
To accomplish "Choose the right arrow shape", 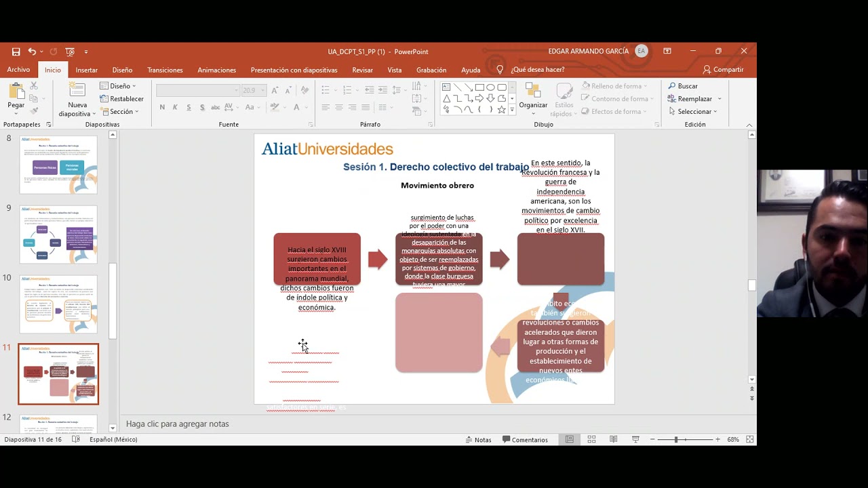I will [479, 98].
